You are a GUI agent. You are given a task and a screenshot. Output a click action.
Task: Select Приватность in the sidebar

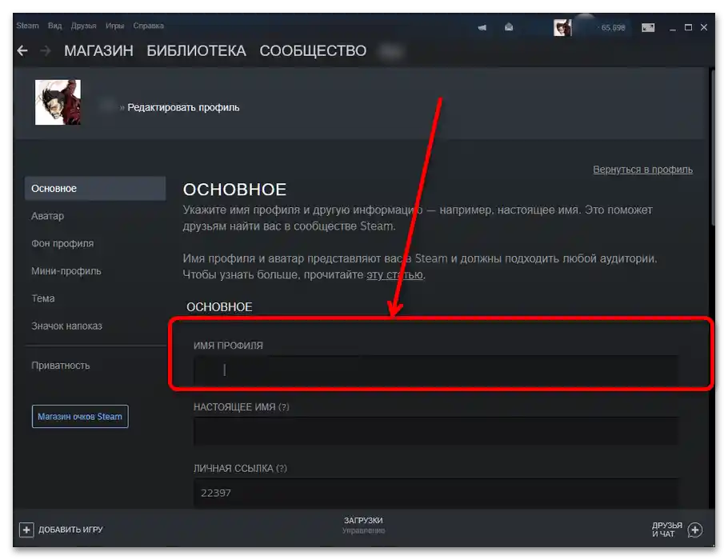61,366
